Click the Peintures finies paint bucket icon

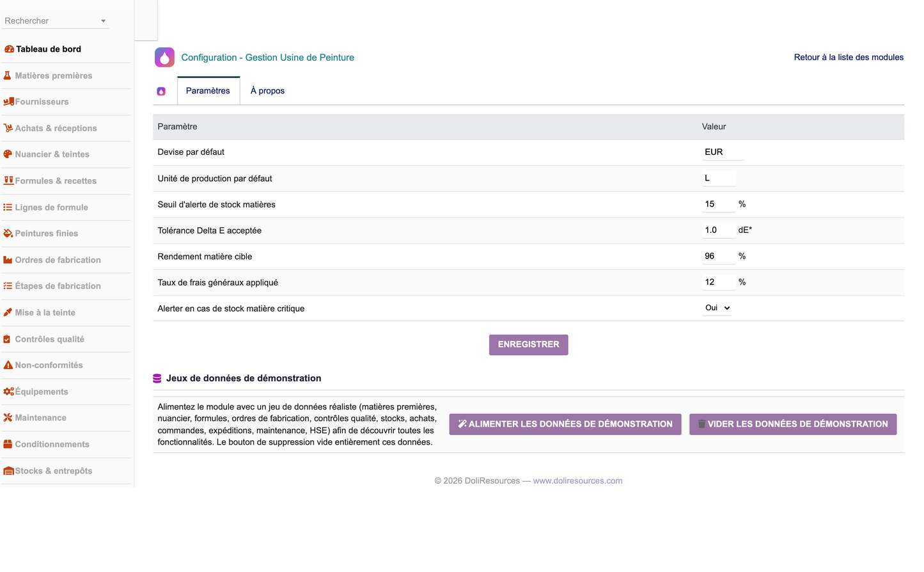[x=8, y=234]
